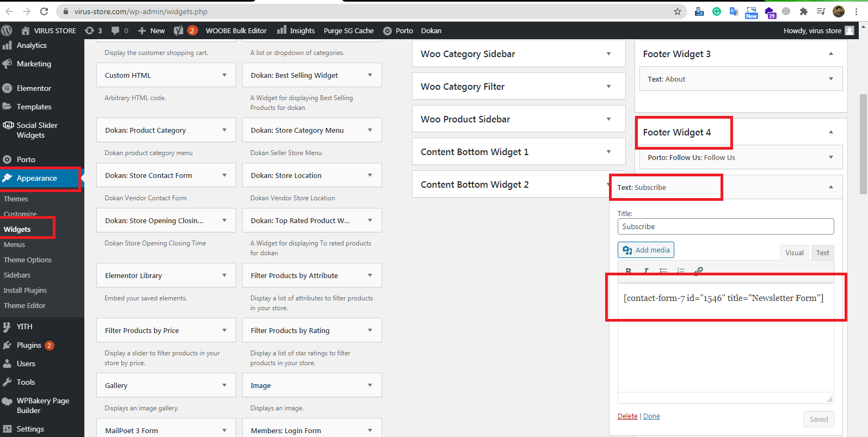
Task: Click the Grammarly extension icon
Action: [717, 11]
